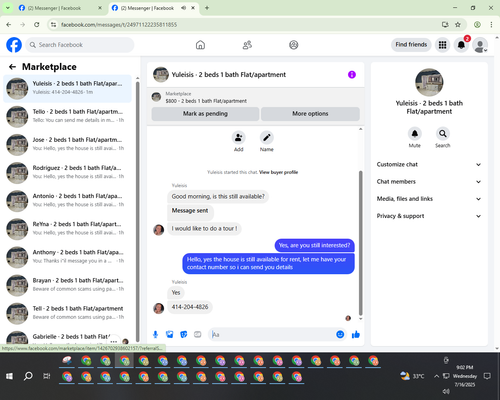Open the $800 Marketplace listing link

coord(206,101)
